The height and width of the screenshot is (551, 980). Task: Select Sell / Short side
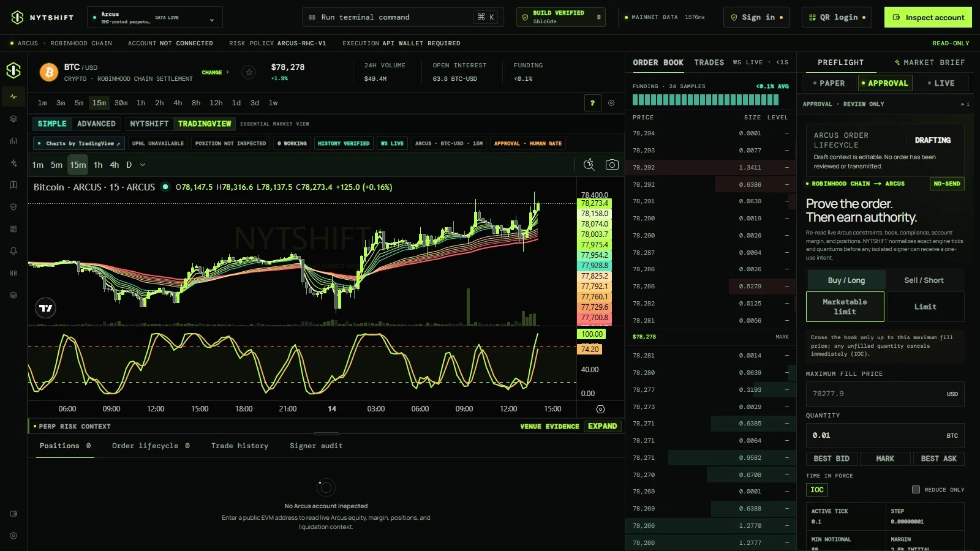coord(924,280)
